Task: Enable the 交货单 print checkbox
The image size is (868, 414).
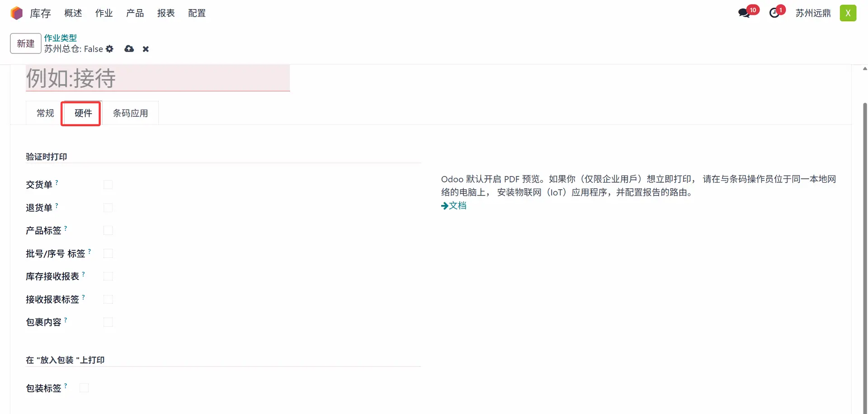Action: click(108, 185)
